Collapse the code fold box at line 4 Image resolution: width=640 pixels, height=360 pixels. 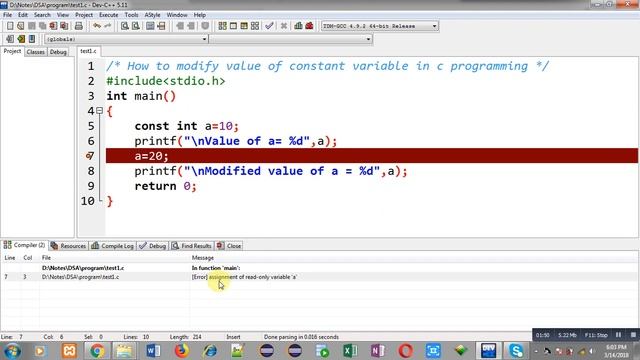click(x=99, y=111)
